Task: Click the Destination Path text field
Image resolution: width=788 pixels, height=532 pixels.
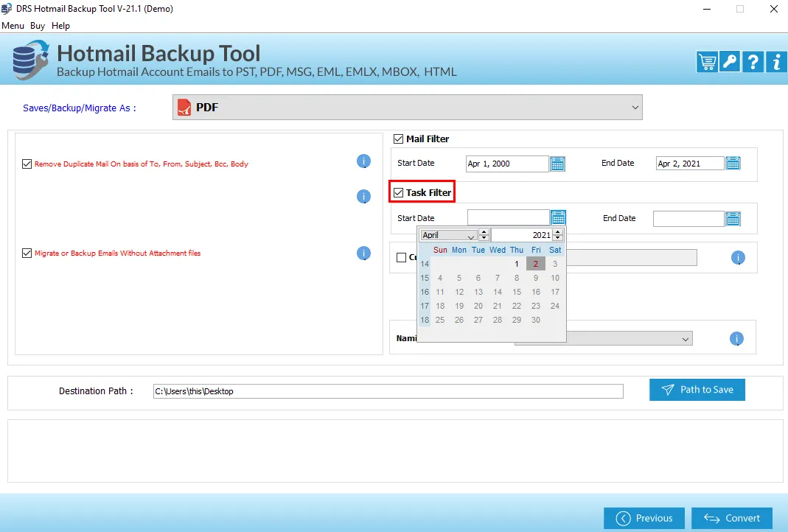Action: coord(388,391)
